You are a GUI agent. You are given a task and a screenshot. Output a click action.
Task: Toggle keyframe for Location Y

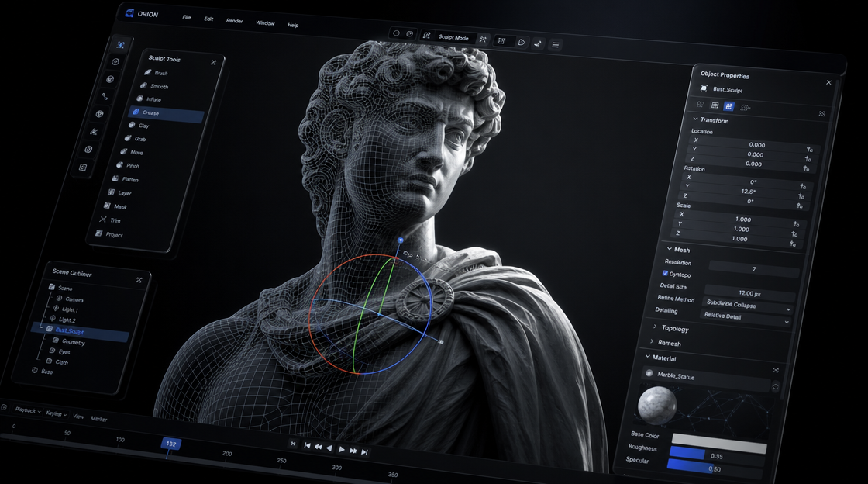point(808,159)
